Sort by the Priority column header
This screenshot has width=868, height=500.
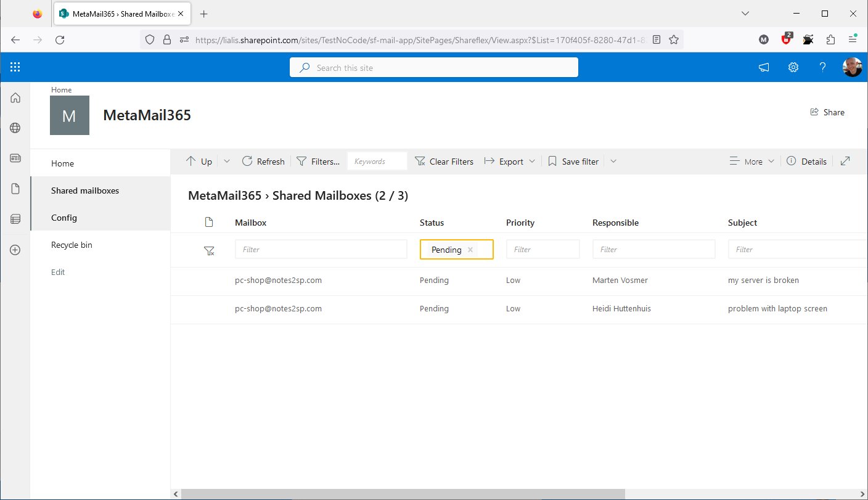520,223
